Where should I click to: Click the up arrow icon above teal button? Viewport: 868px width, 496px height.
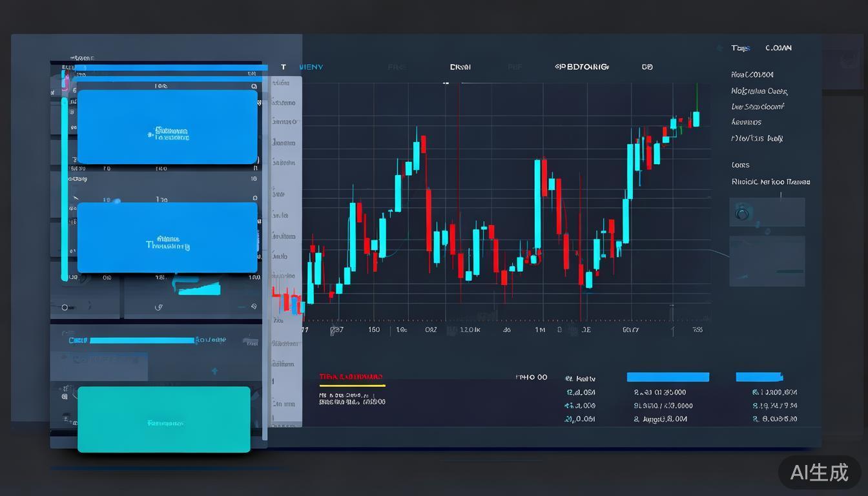[x=214, y=371]
